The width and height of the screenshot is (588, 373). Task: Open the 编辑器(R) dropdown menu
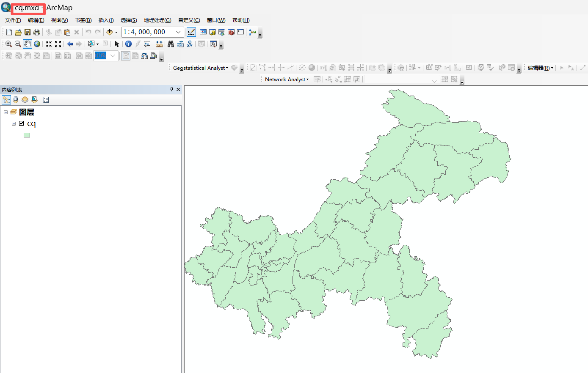click(541, 68)
